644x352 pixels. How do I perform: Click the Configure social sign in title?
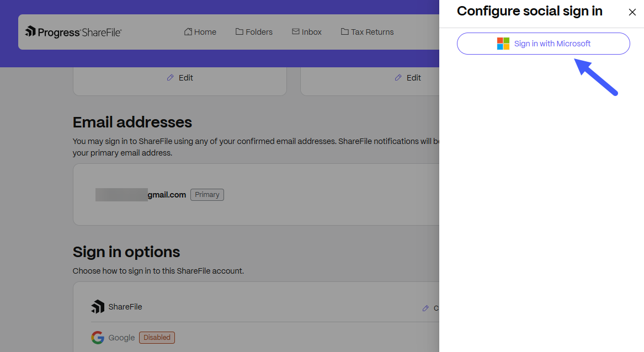(529, 11)
